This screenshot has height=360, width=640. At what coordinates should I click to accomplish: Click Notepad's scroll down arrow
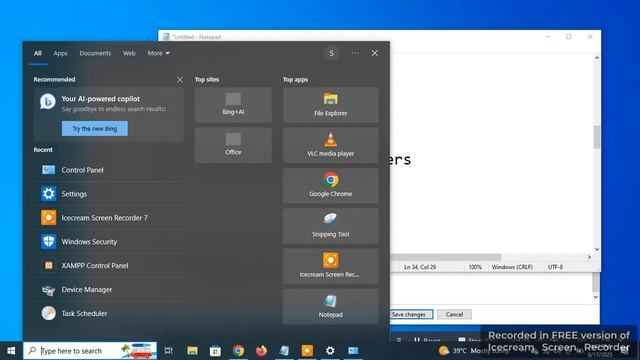pos(597,249)
